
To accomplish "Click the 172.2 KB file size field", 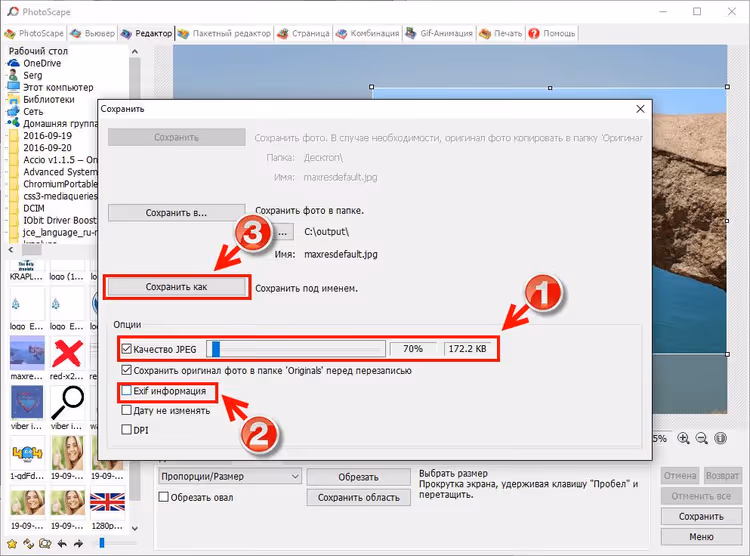I will tap(467, 349).
